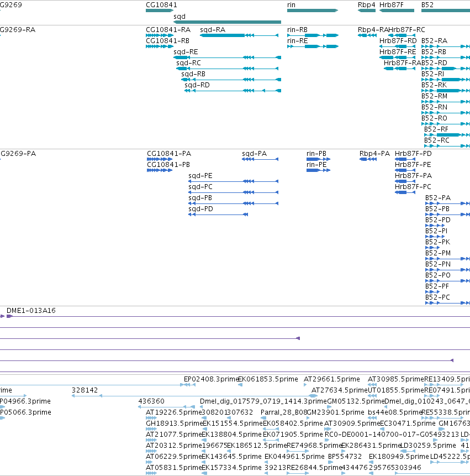Select the B52-RK transcript label
The width and height of the screenshot is (470, 476).
434,85
